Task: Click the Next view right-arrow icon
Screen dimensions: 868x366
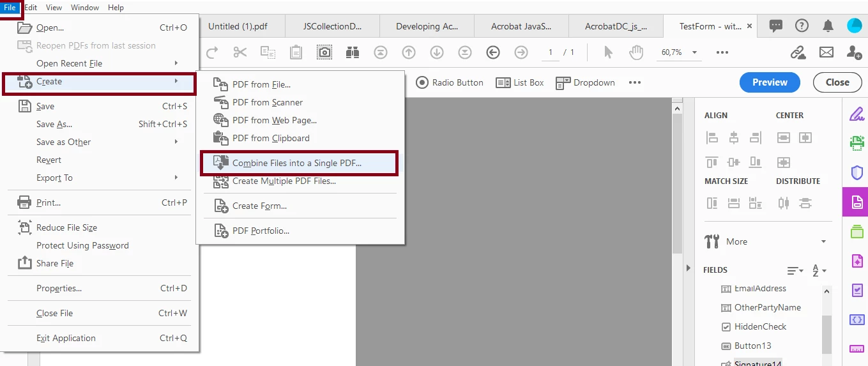Action: (521, 52)
